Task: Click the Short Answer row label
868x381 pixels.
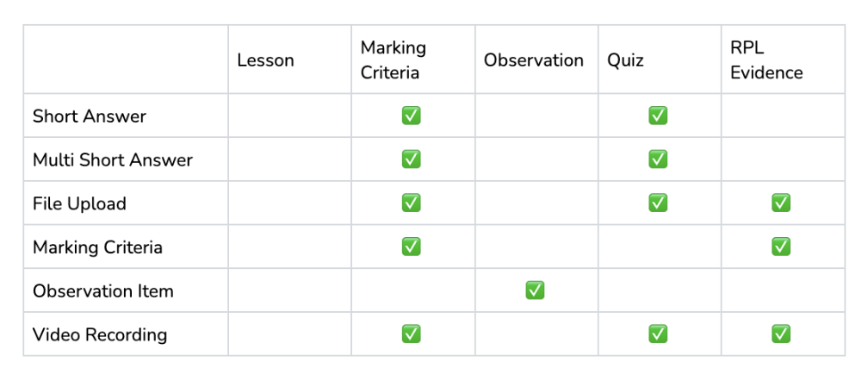Action: [x=90, y=116]
